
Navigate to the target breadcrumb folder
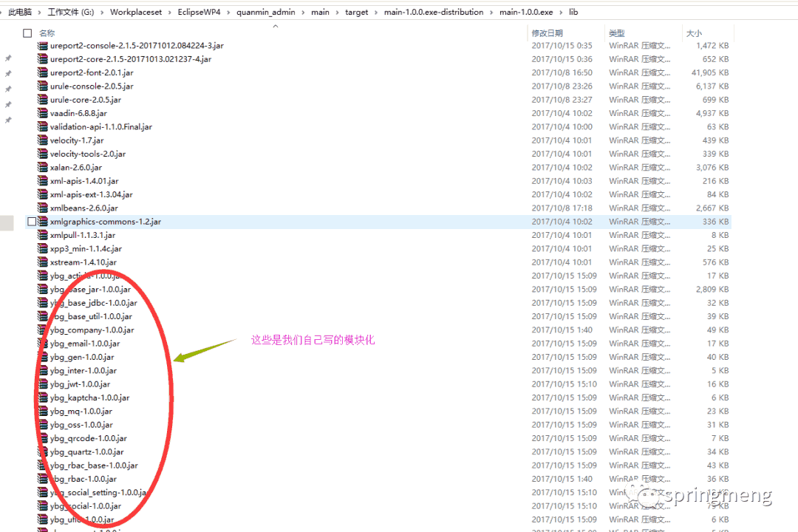[356, 13]
